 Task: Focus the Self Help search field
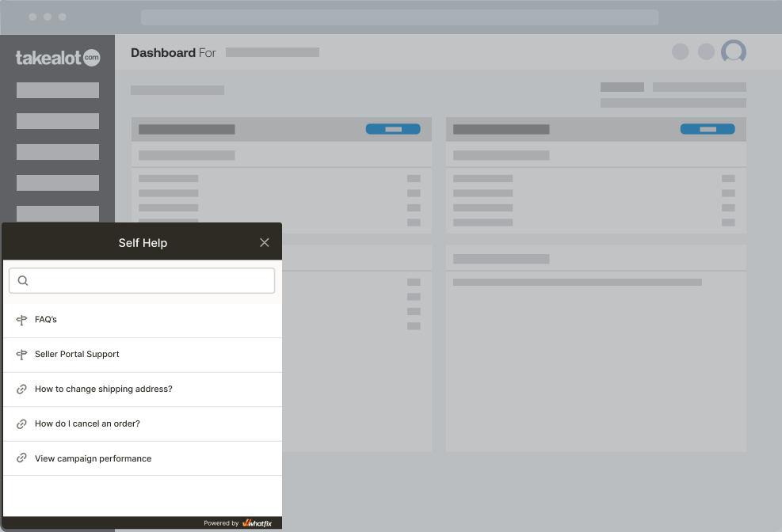[142, 280]
